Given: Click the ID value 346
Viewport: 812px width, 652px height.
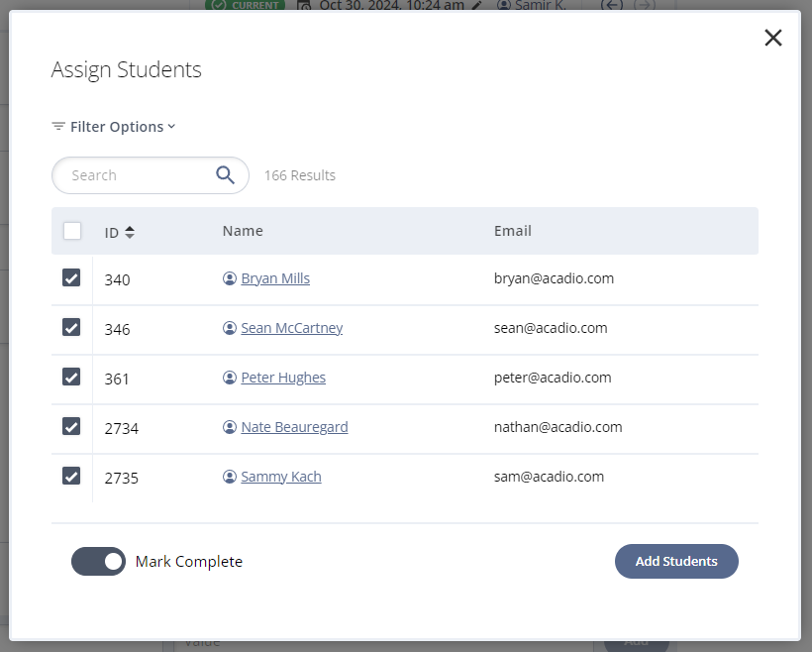Looking at the screenshot, I should (117, 330).
